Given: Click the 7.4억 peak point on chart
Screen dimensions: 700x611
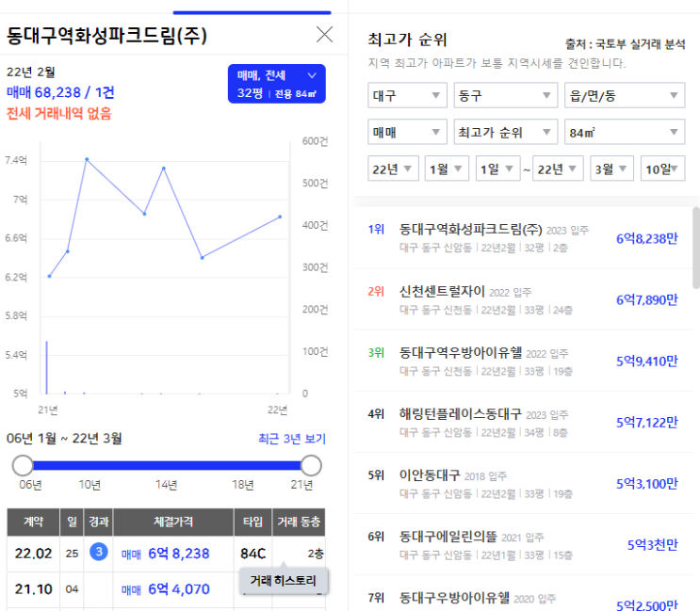Looking at the screenshot, I should (87, 159).
